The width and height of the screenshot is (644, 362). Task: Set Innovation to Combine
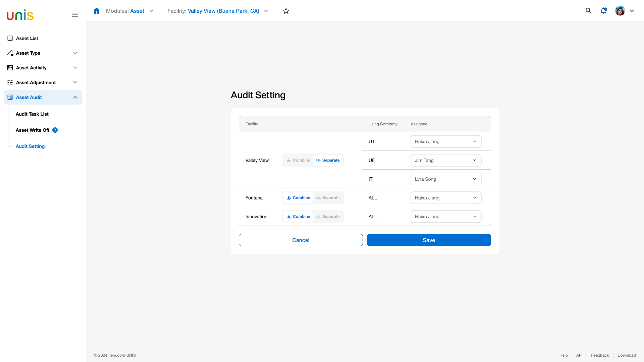coord(298,217)
